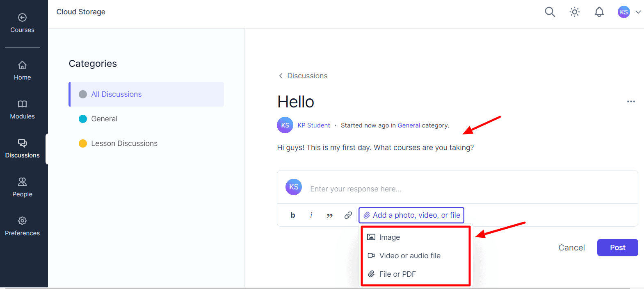Expand the KS user account menu
Viewport: 644px width, 289px height.
coord(629,12)
